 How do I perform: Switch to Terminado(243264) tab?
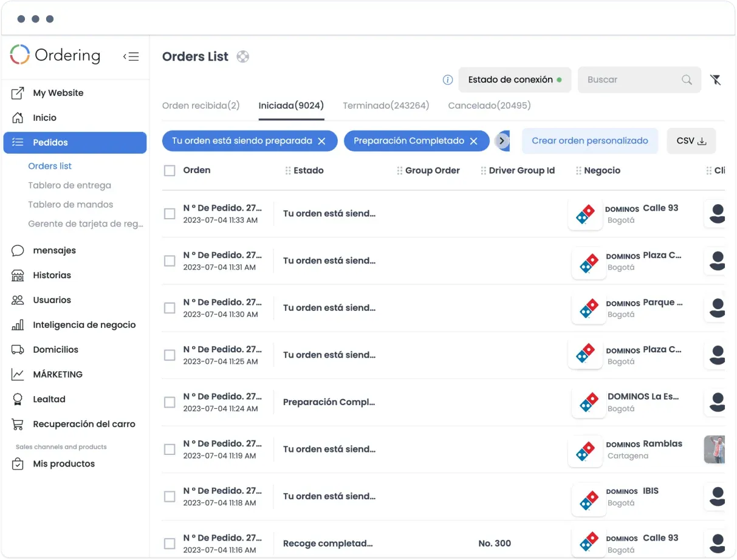coord(386,106)
